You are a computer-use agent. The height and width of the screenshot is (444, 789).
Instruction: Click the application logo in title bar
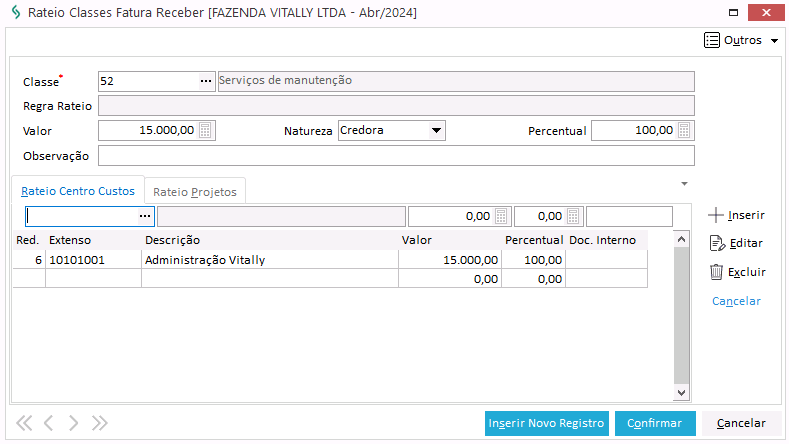16,12
